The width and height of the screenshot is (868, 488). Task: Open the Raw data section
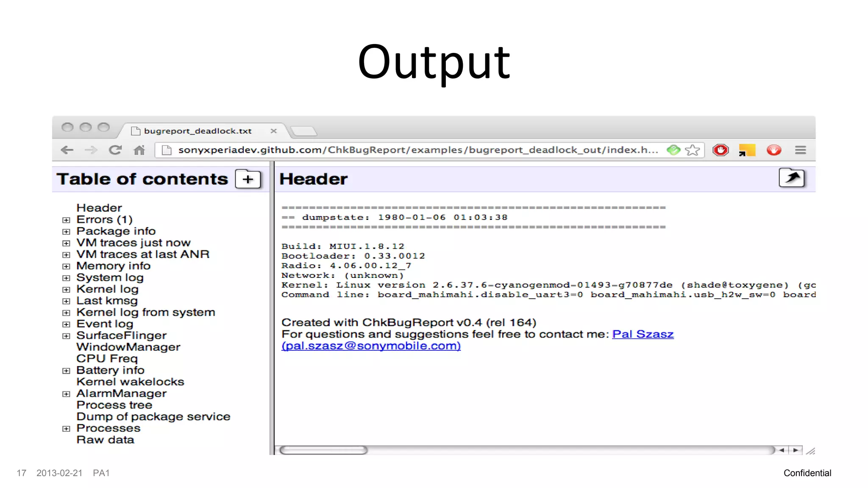click(x=106, y=440)
